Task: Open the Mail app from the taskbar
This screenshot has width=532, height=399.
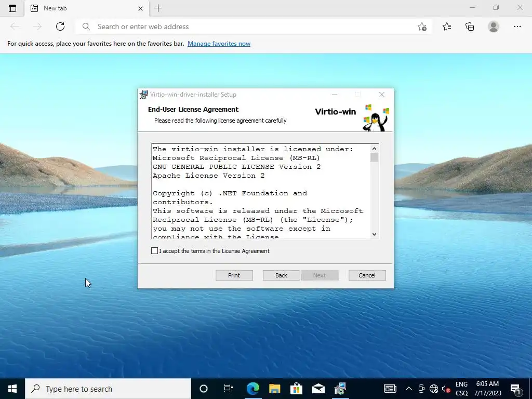Action: point(318,389)
